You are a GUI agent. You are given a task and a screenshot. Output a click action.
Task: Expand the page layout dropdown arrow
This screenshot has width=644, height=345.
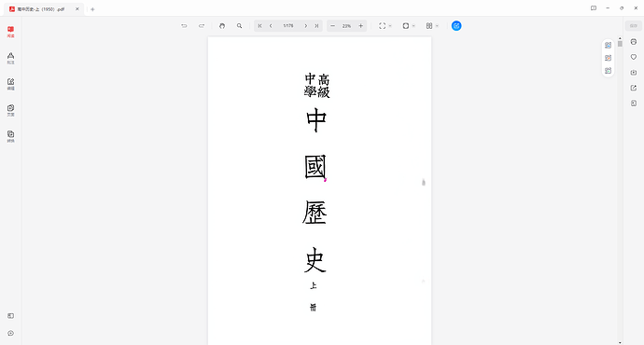click(x=437, y=26)
